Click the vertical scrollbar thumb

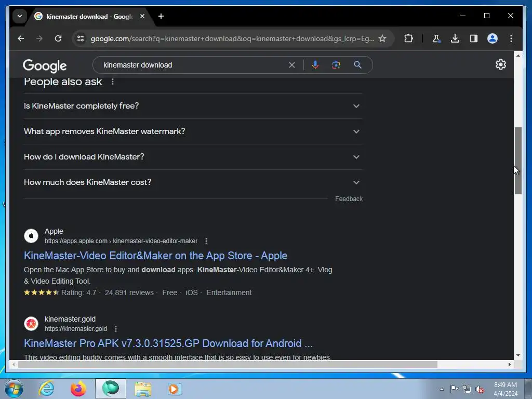(518, 161)
